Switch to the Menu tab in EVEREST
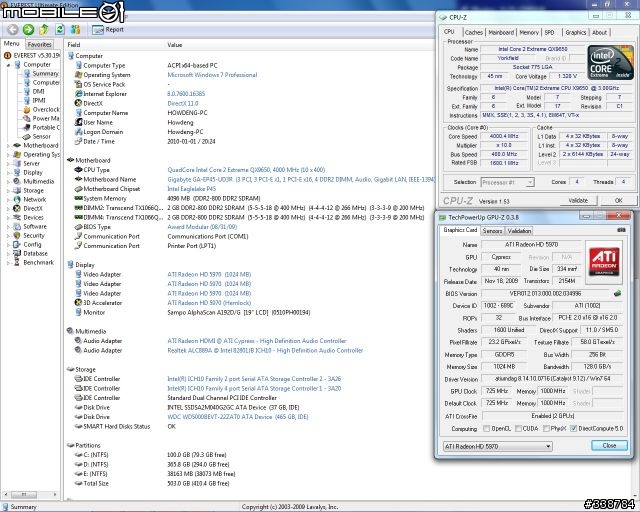 (x=11, y=44)
